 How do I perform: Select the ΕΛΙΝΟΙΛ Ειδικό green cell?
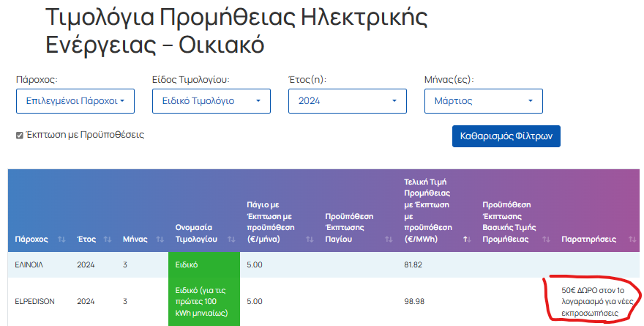pyautogui.click(x=204, y=264)
